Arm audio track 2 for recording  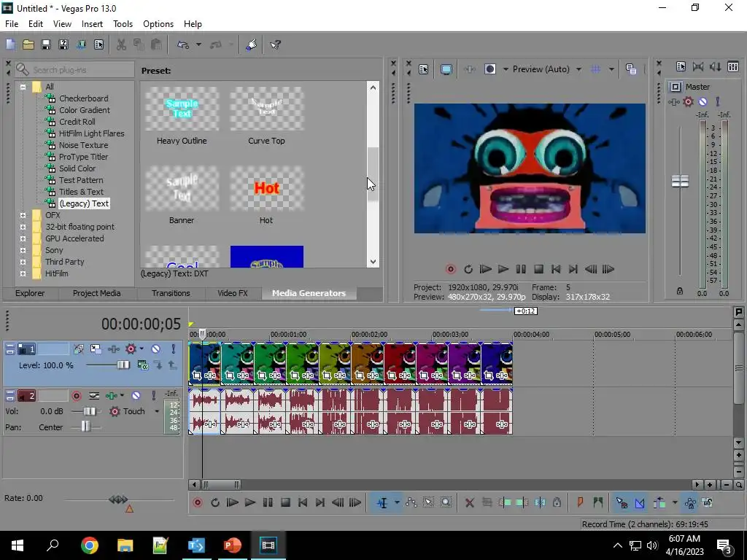click(x=76, y=396)
